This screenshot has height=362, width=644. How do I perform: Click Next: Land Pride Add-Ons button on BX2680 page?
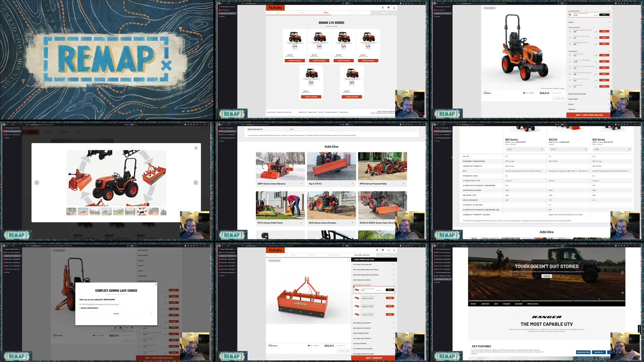click(589, 115)
